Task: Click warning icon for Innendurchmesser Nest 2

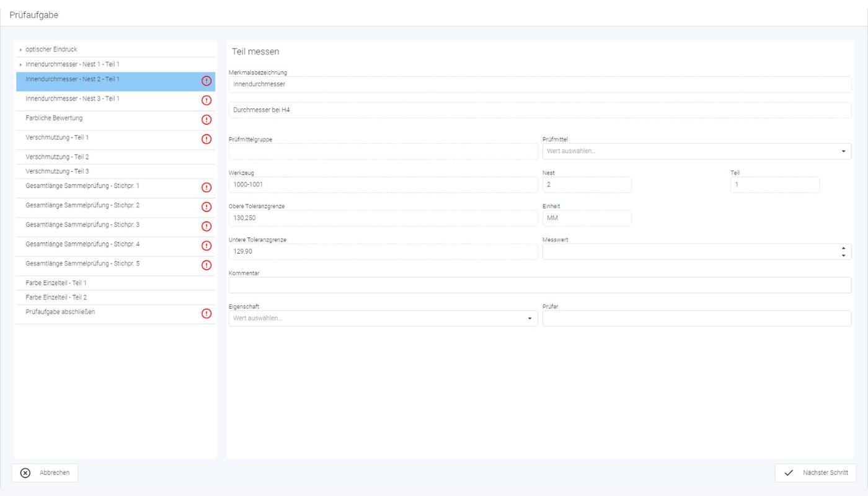Action: [x=207, y=81]
